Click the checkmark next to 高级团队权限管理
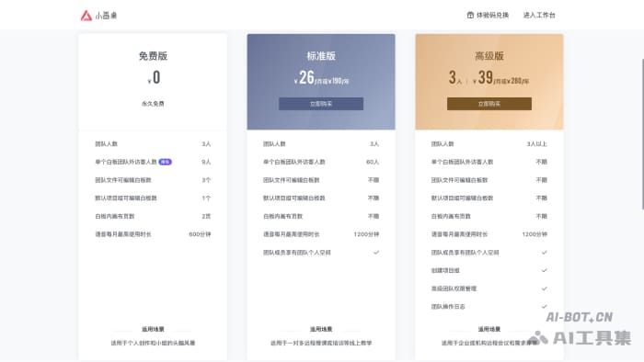The width and height of the screenshot is (644, 362). [545, 288]
